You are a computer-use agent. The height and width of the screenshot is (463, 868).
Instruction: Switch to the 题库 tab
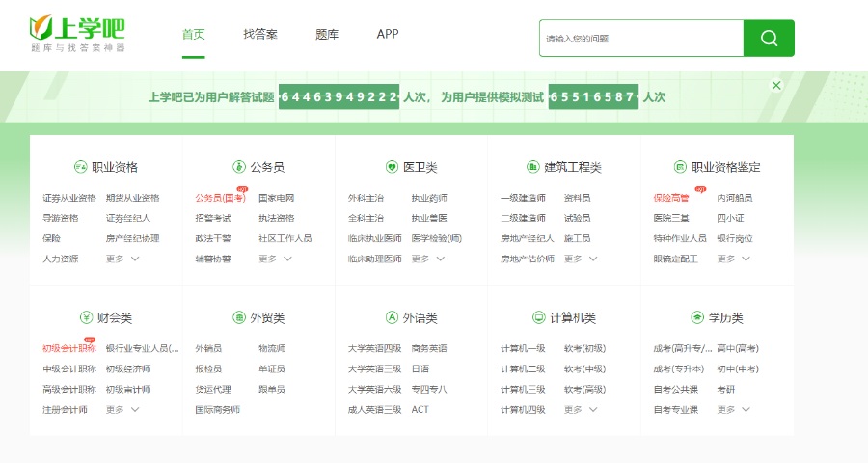coord(327,35)
